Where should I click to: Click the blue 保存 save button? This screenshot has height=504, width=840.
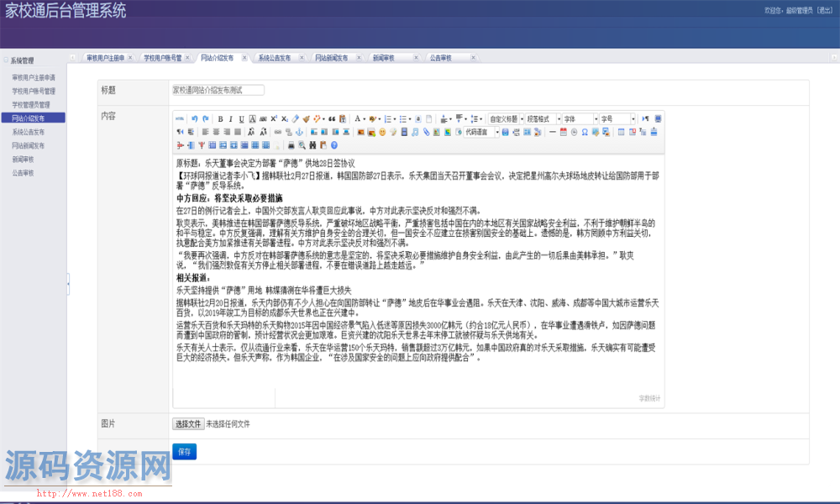click(x=184, y=452)
